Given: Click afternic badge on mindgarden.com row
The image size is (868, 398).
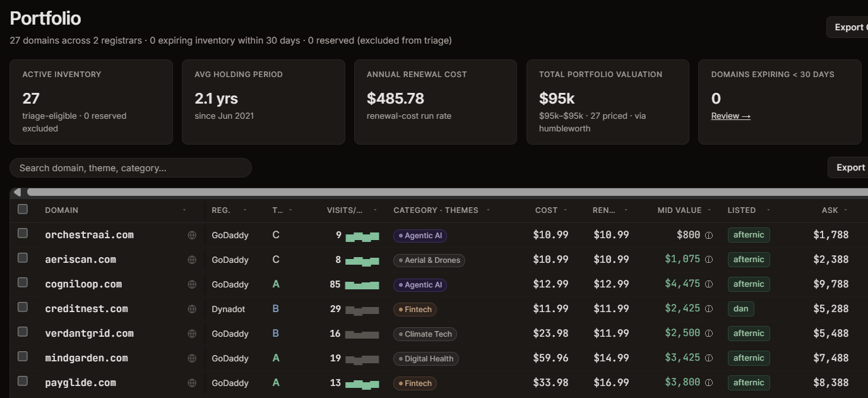Looking at the screenshot, I should point(749,358).
